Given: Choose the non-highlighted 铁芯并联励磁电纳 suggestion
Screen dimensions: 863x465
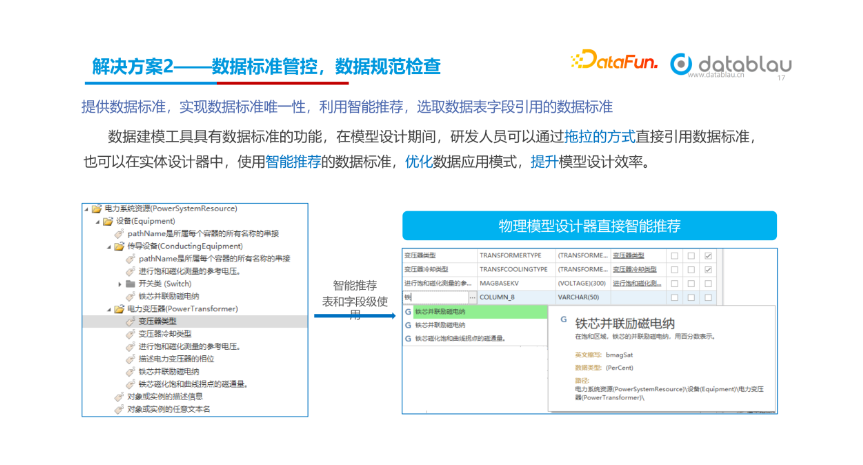Looking at the screenshot, I should coord(476,325).
